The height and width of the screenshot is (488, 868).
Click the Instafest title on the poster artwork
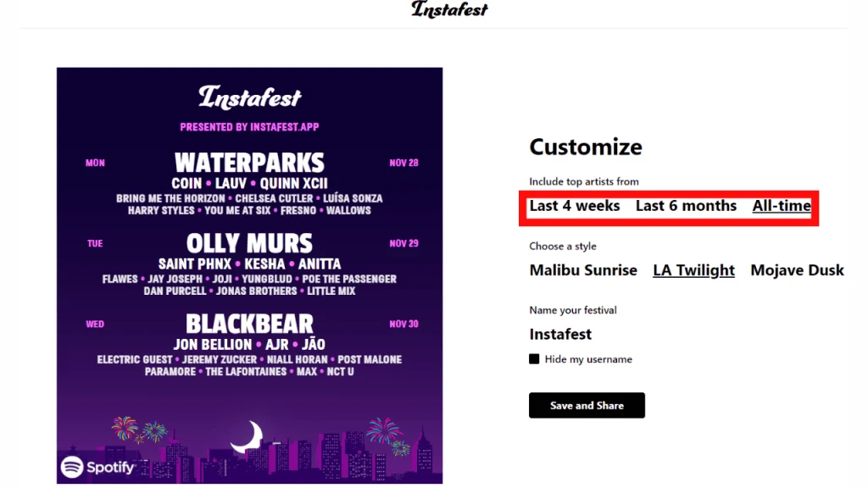pyautogui.click(x=249, y=98)
